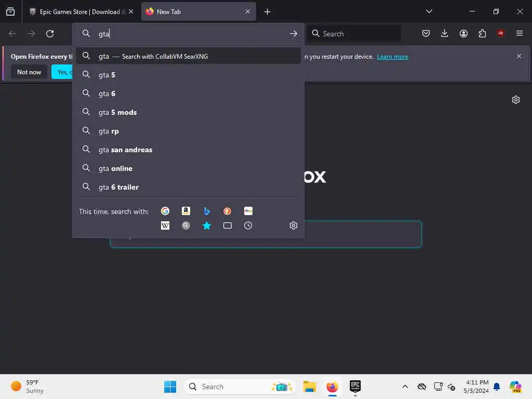
Task: Click the New Tab page search field
Action: pyautogui.click(x=363, y=234)
